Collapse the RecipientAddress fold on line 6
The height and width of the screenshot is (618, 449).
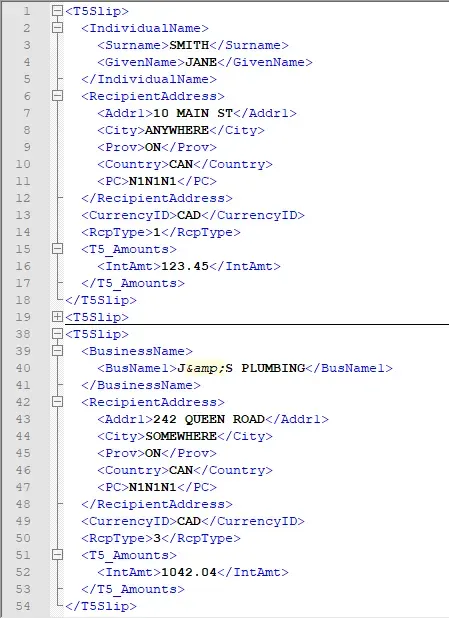pyautogui.click(x=58, y=96)
